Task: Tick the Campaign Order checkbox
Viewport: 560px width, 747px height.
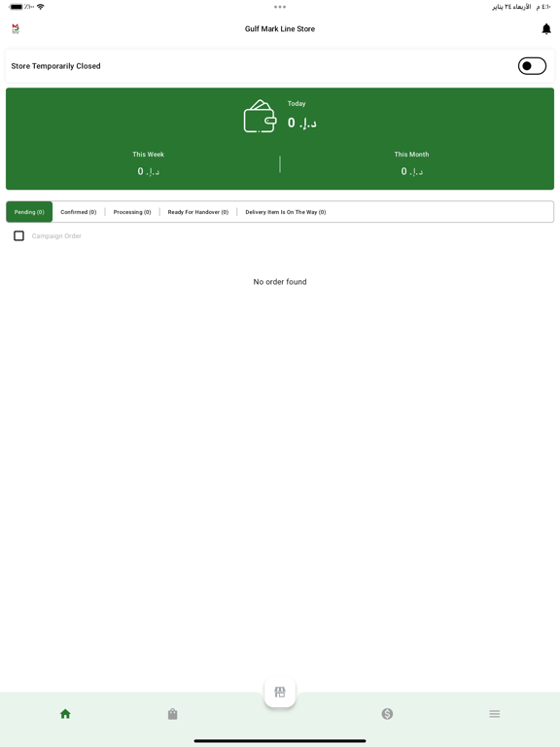Action: tap(19, 235)
